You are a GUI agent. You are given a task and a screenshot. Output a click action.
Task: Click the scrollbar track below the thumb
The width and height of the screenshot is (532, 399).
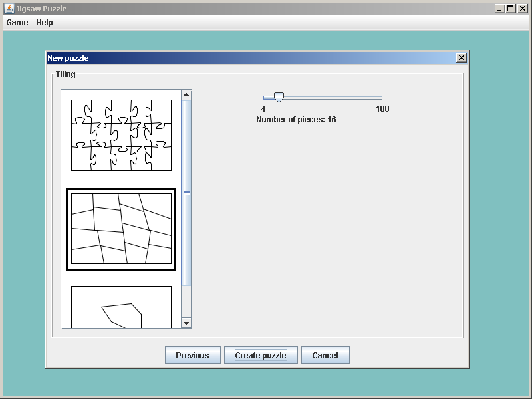(186, 301)
